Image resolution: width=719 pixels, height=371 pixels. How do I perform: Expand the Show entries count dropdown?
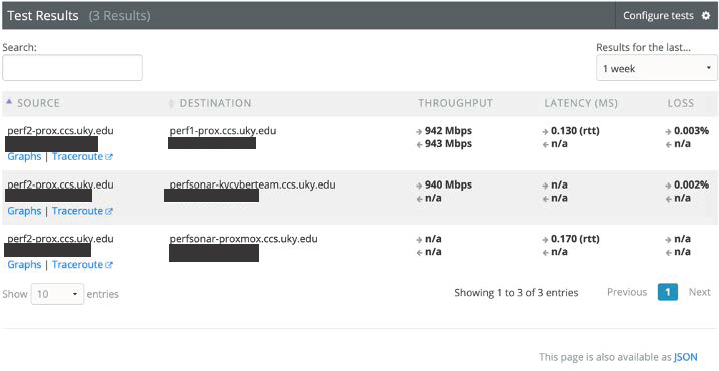(x=57, y=294)
